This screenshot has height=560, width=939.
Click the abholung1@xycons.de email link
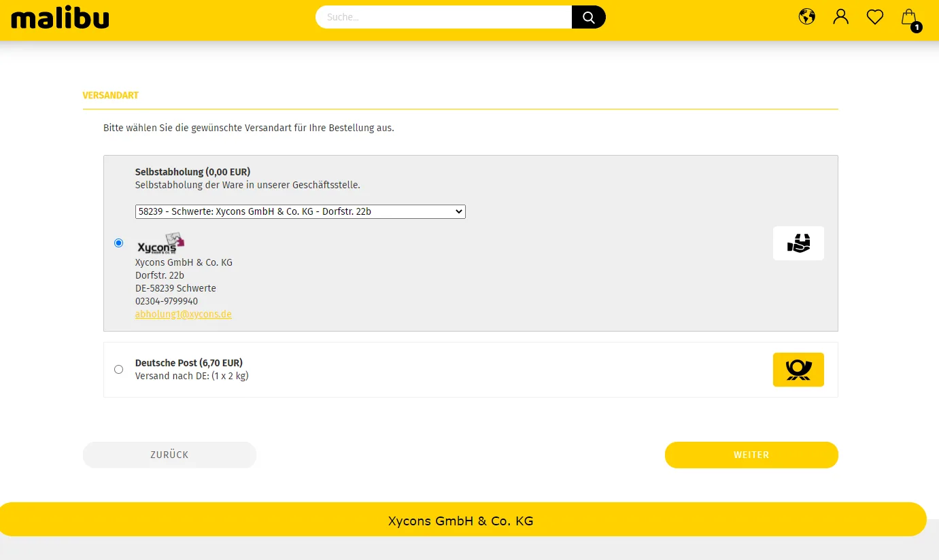point(184,314)
